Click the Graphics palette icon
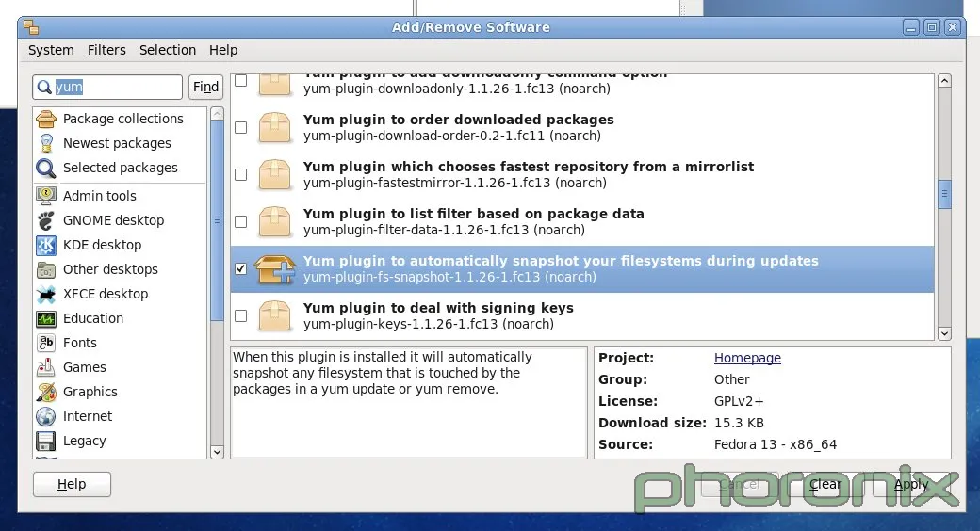The image size is (980, 531). tap(46, 392)
